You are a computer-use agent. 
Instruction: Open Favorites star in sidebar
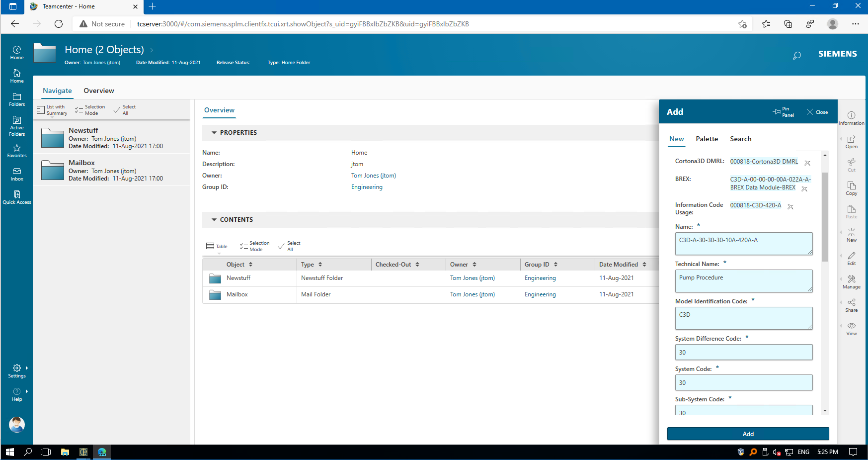(17, 151)
